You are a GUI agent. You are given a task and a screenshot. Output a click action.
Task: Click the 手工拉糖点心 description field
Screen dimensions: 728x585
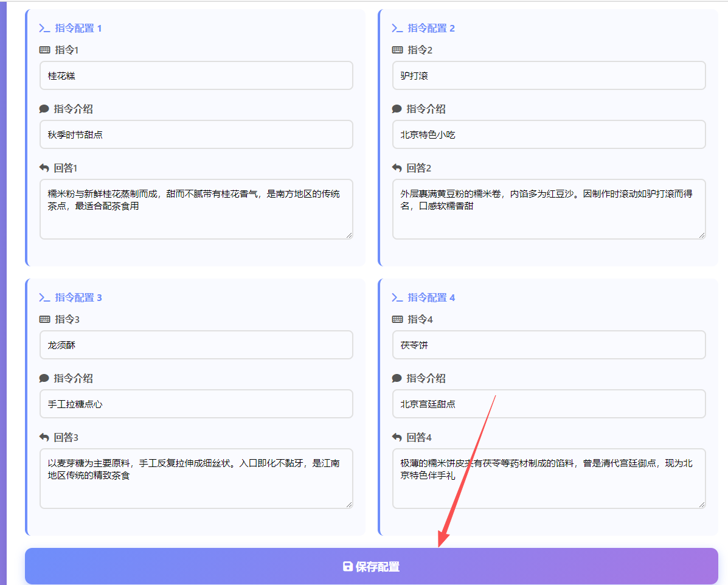pyautogui.click(x=196, y=404)
